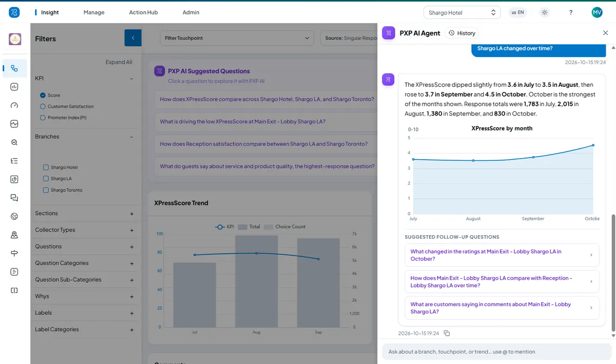Open the agent History button

(x=462, y=33)
